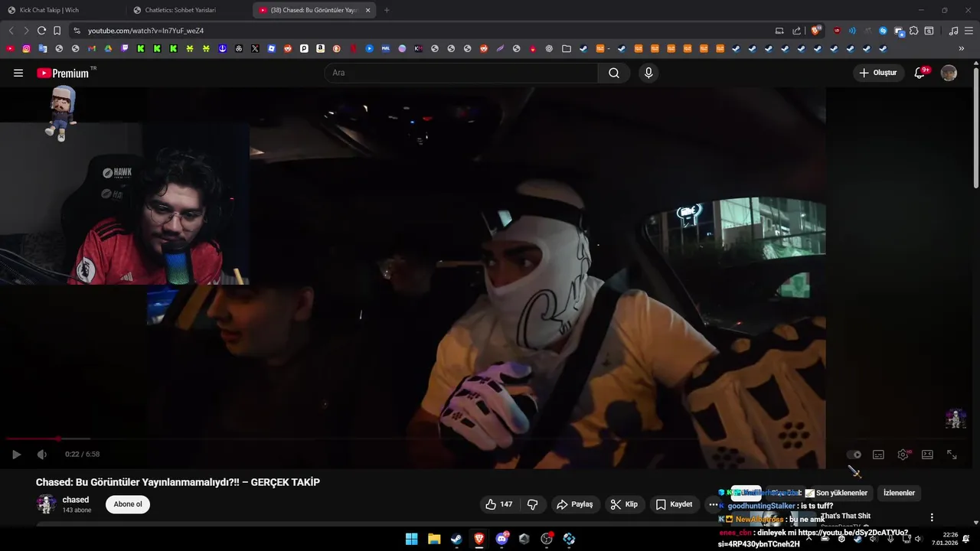Open the X bookmark
The image size is (980, 551).
255,48
